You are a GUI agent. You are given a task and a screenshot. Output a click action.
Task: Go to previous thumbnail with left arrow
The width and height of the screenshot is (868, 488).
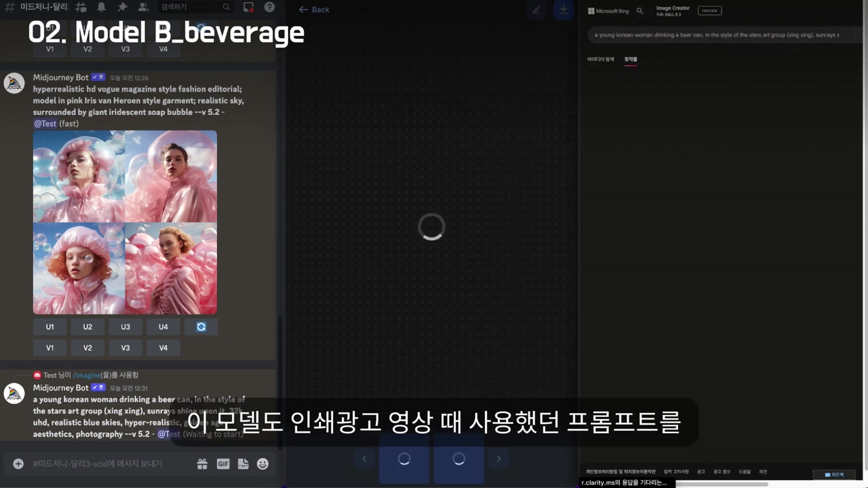[364, 459]
